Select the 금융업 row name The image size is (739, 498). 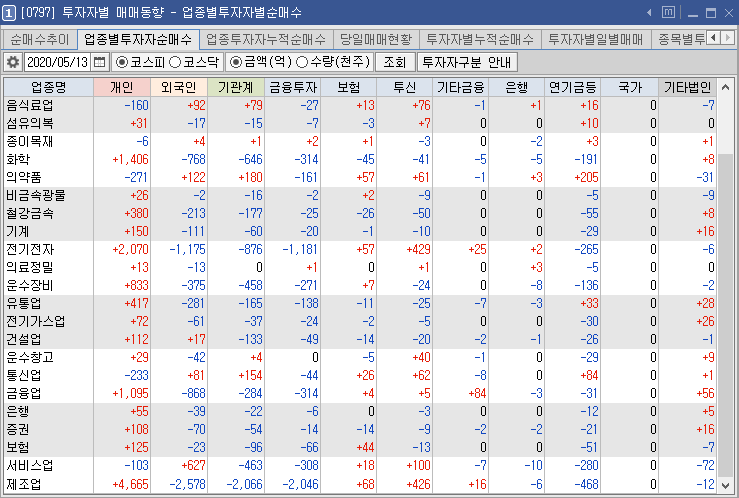(x=24, y=393)
